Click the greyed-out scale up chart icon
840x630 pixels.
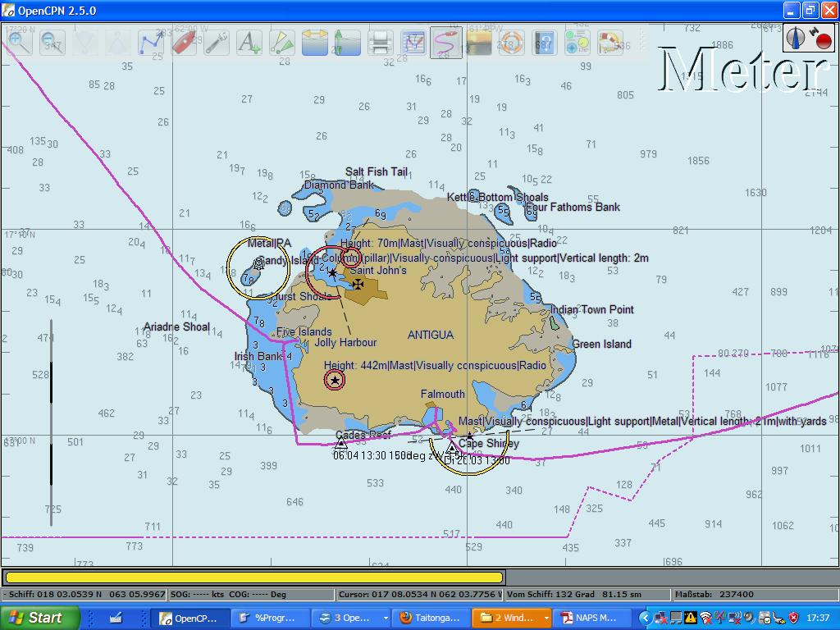(118, 43)
